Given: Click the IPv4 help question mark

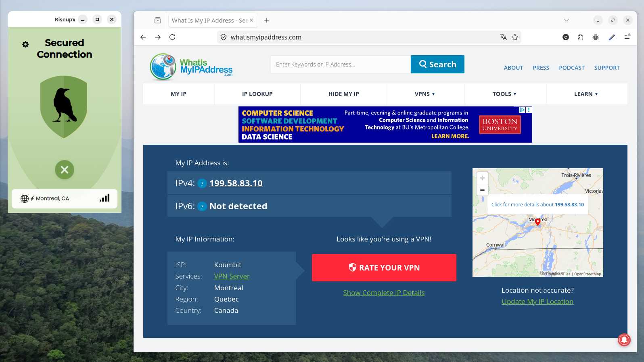Looking at the screenshot, I should click(x=202, y=183).
